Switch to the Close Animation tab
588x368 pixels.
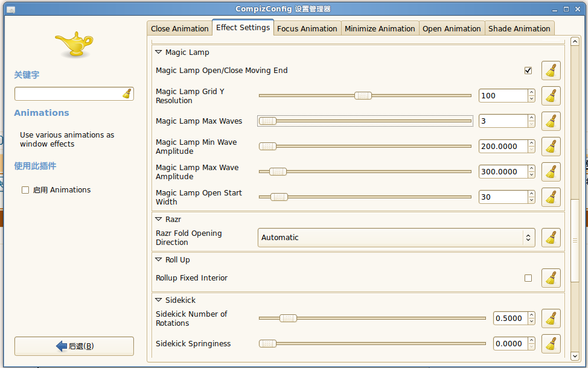click(x=179, y=28)
